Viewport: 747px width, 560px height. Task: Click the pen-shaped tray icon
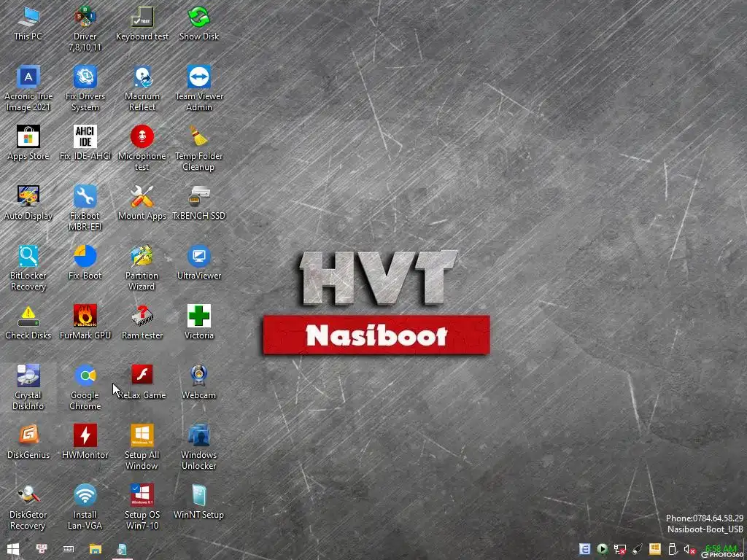point(638,549)
